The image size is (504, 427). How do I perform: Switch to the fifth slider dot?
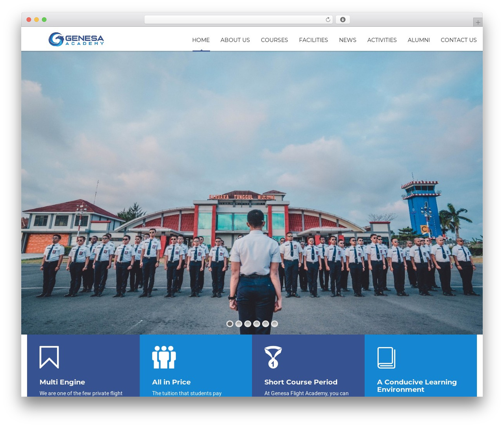pyautogui.click(x=265, y=324)
